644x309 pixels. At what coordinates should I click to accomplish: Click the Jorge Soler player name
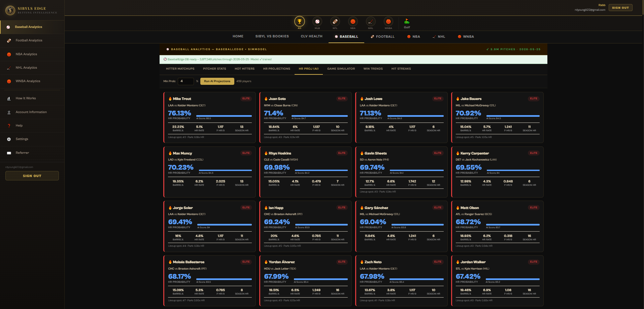point(183,208)
